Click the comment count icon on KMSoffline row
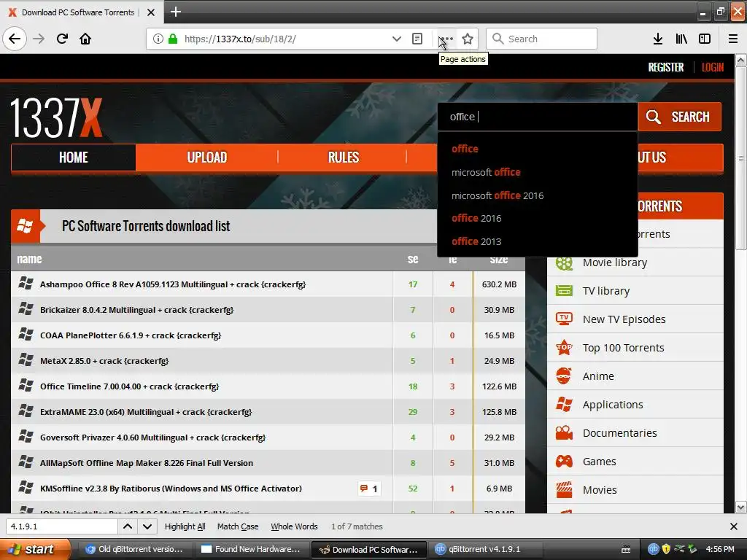 (x=369, y=489)
